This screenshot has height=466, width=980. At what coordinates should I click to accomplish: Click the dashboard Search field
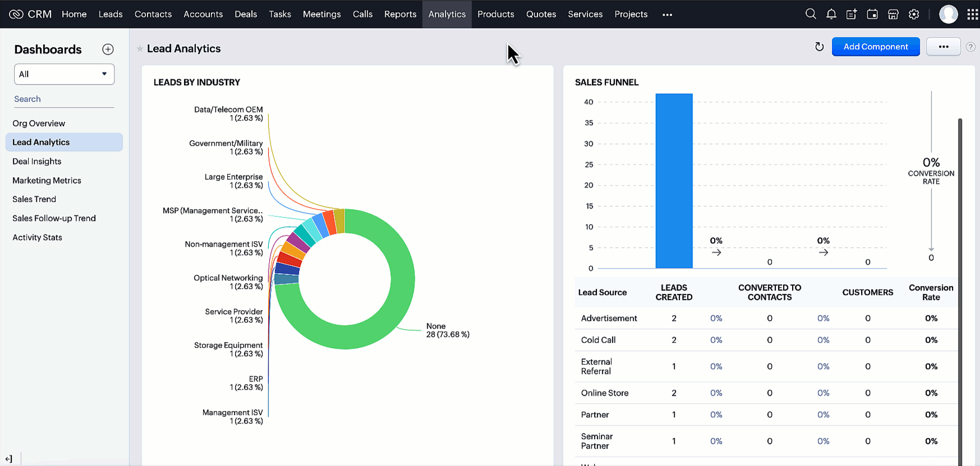coord(63,99)
